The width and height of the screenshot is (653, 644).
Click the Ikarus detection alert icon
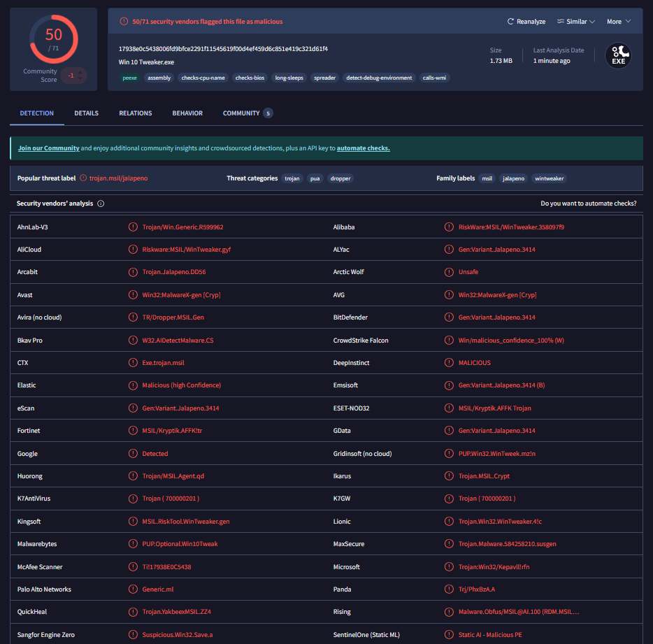449,476
